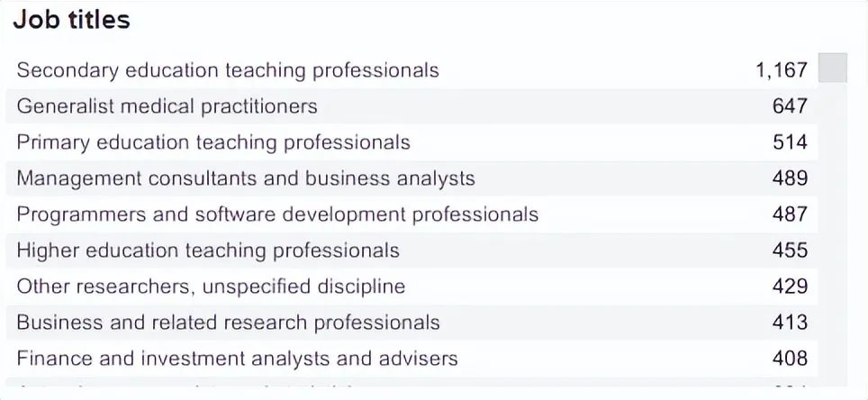Click the count 1,167

click(782, 70)
